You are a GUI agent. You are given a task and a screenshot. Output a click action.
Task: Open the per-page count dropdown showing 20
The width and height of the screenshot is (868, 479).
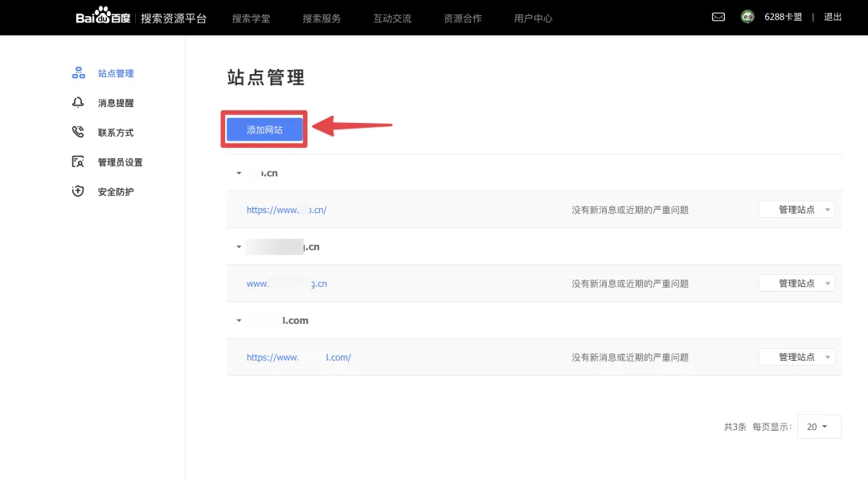click(x=818, y=427)
